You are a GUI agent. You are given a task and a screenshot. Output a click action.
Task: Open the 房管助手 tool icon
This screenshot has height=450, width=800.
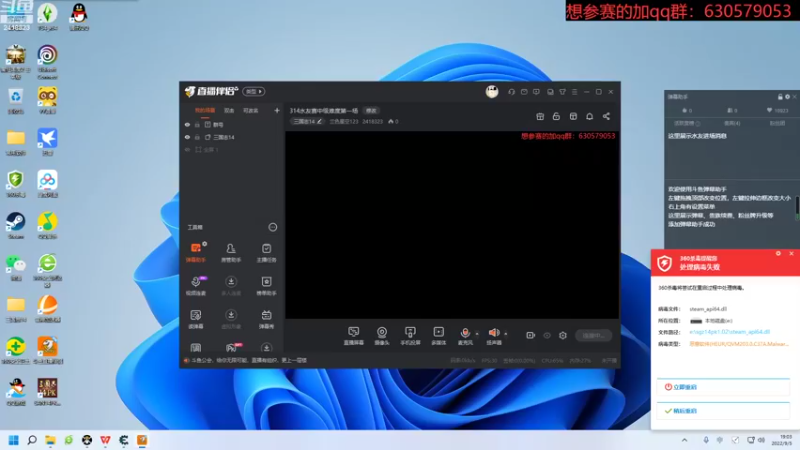pyautogui.click(x=231, y=252)
